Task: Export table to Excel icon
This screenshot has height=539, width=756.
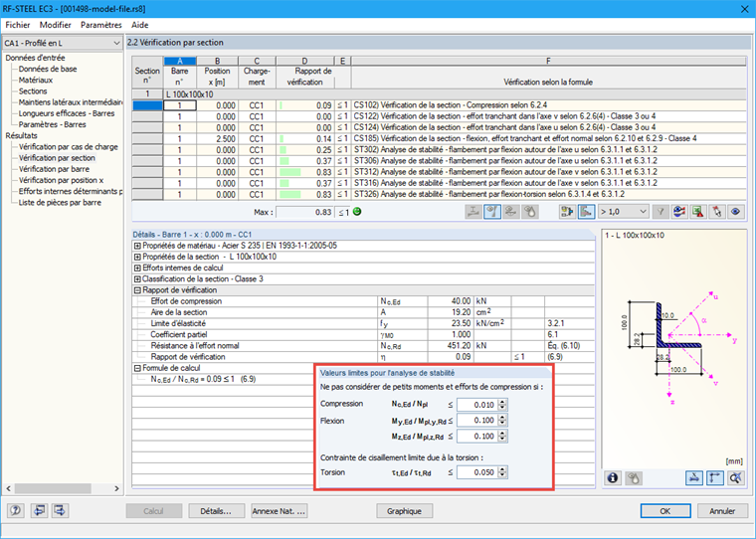Action: point(697,212)
